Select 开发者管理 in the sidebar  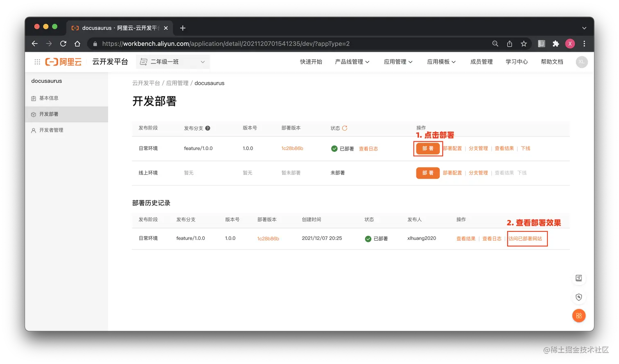66,130
